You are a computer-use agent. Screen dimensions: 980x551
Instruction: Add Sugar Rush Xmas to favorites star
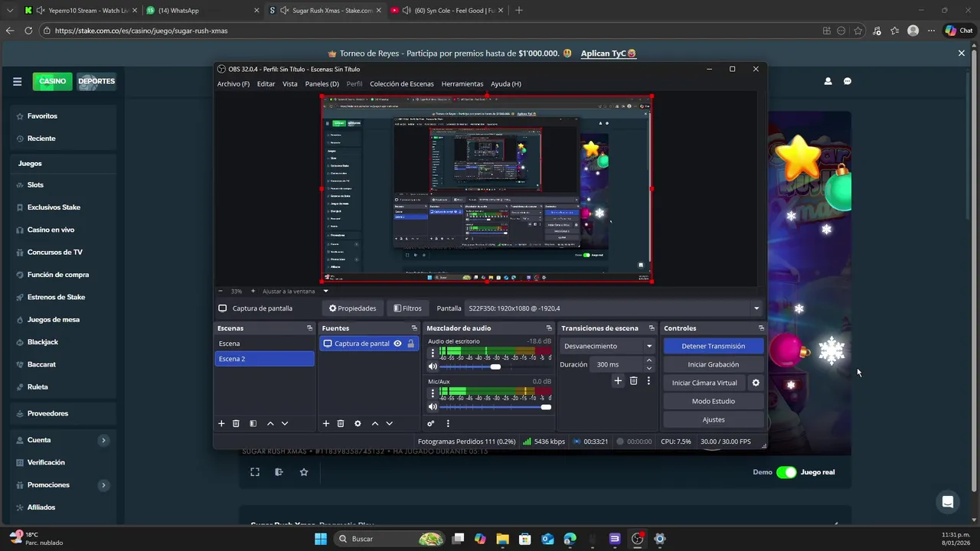point(304,472)
